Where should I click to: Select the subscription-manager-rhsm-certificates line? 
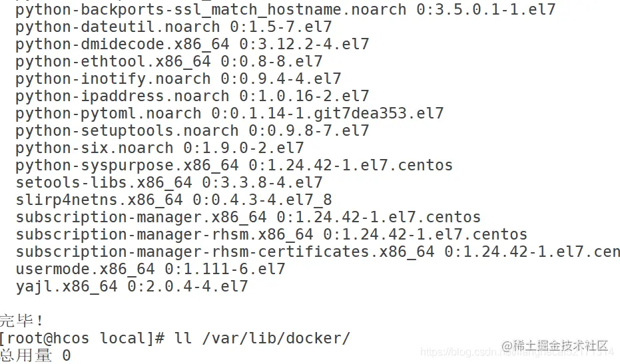click(318, 252)
